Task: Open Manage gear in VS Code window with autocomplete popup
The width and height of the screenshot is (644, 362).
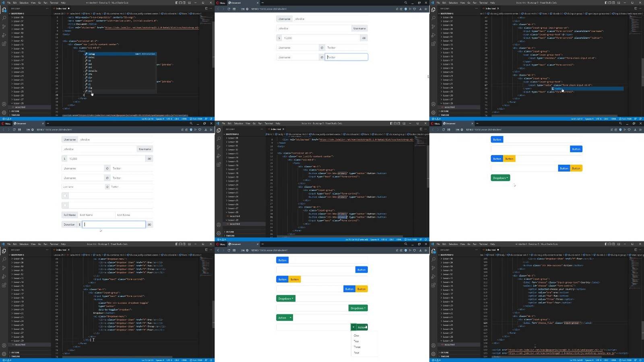Action: pos(4,112)
